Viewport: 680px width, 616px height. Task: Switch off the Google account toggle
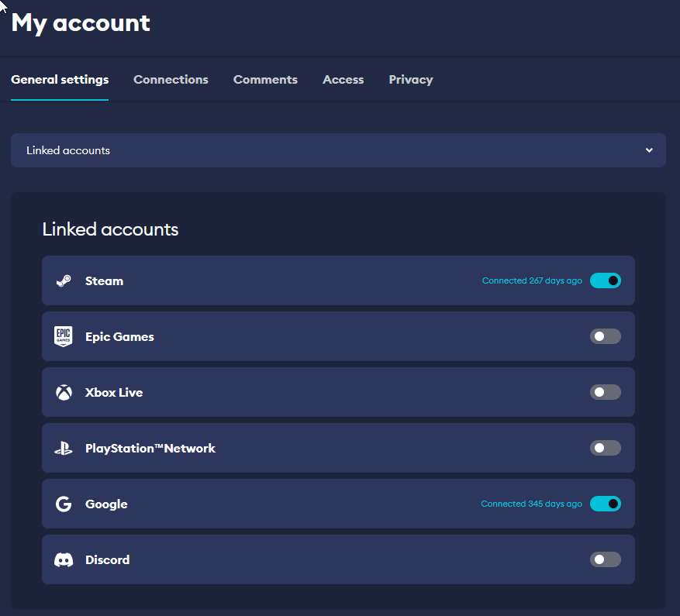605,504
